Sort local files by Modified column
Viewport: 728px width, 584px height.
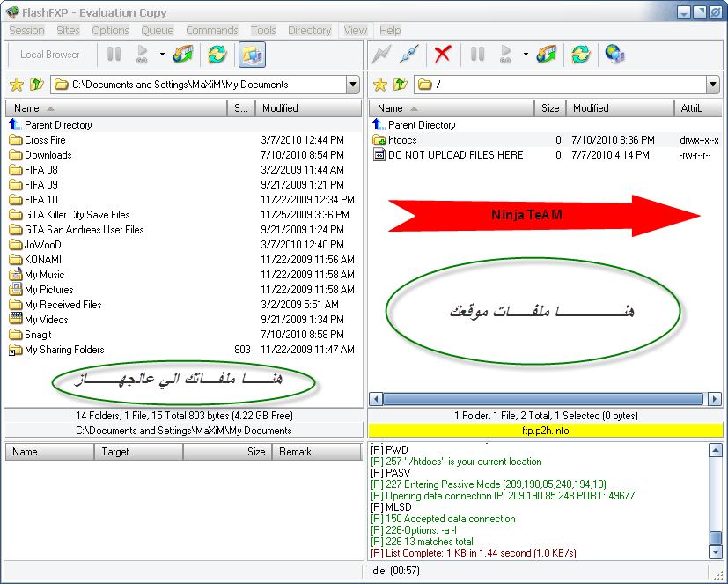pyautogui.click(x=308, y=108)
